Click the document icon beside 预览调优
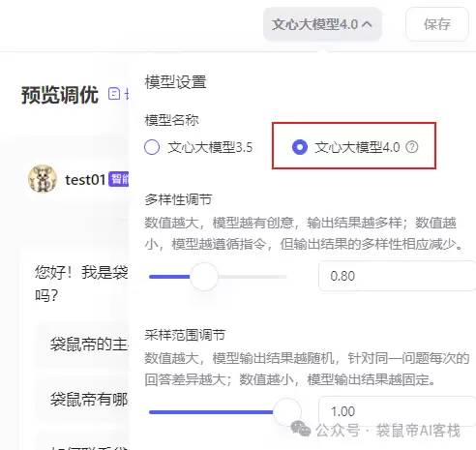The height and width of the screenshot is (450, 476). (x=114, y=94)
